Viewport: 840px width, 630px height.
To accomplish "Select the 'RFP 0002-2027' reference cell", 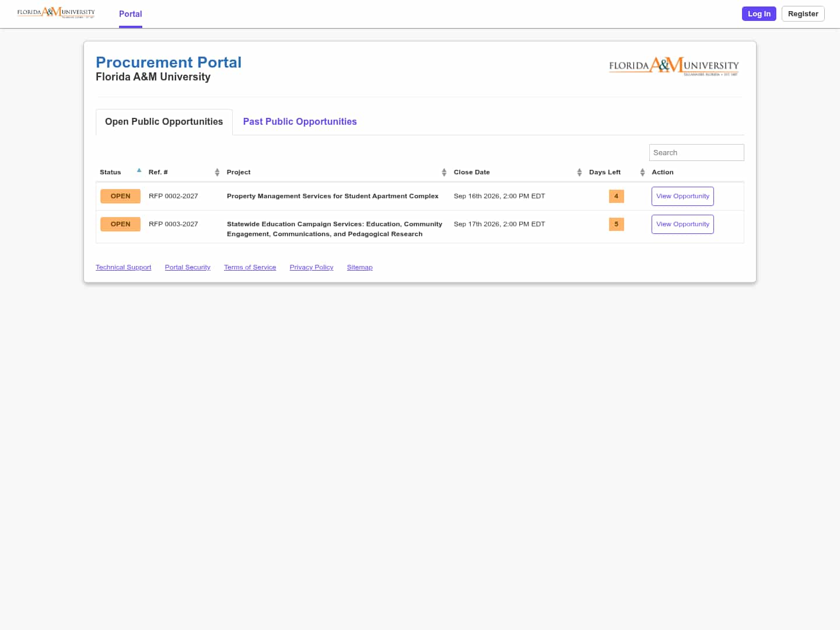I will tap(173, 197).
